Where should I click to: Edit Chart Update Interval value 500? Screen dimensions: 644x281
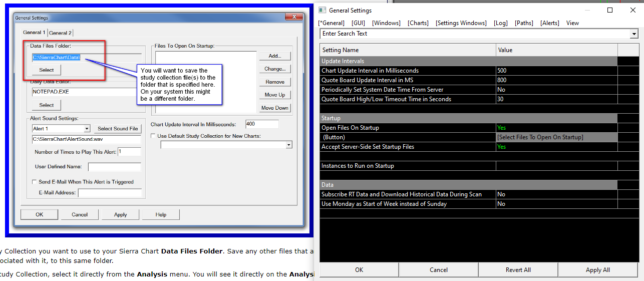tap(556, 71)
